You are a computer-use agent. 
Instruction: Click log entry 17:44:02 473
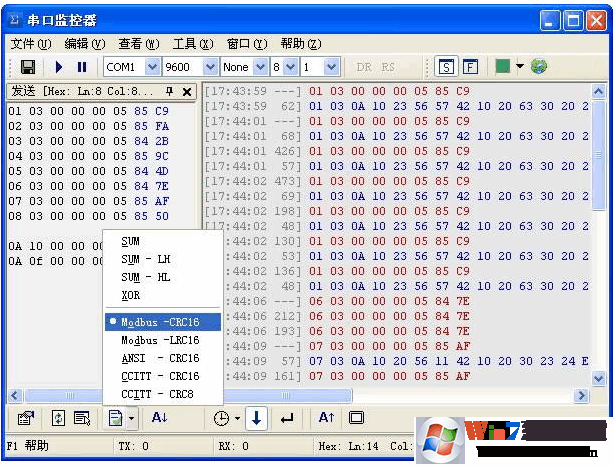(x=337, y=181)
